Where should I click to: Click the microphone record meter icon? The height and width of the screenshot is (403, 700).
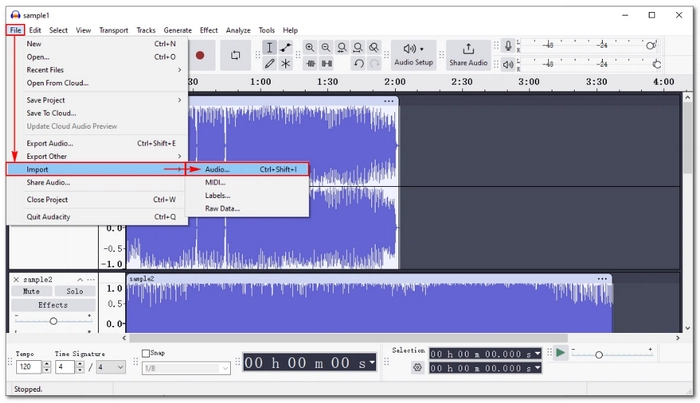[x=508, y=46]
